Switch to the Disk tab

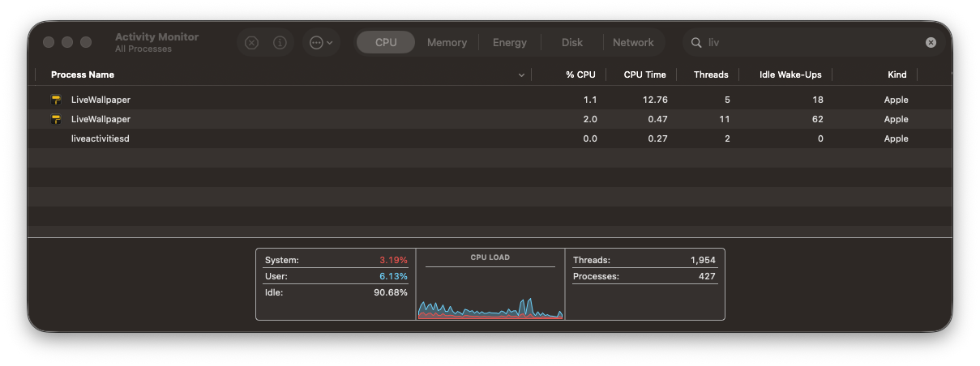(572, 42)
